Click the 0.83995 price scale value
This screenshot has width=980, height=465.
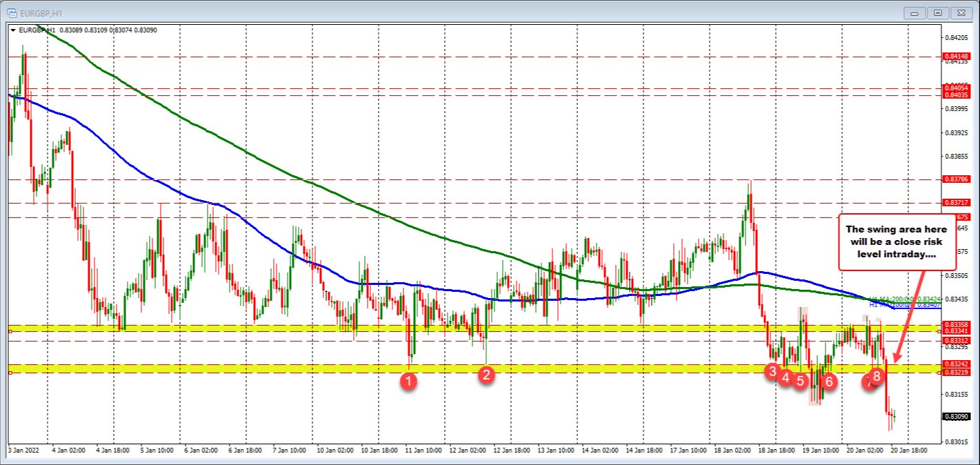point(957,109)
